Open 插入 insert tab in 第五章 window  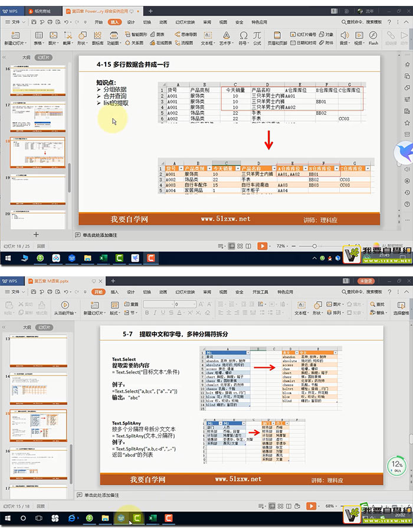(x=114, y=292)
